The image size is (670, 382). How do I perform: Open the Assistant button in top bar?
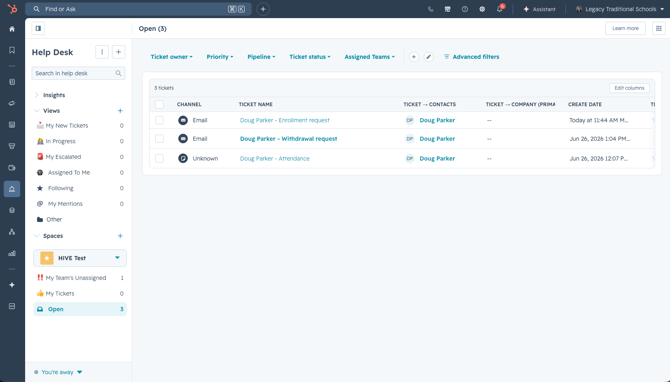[539, 9]
